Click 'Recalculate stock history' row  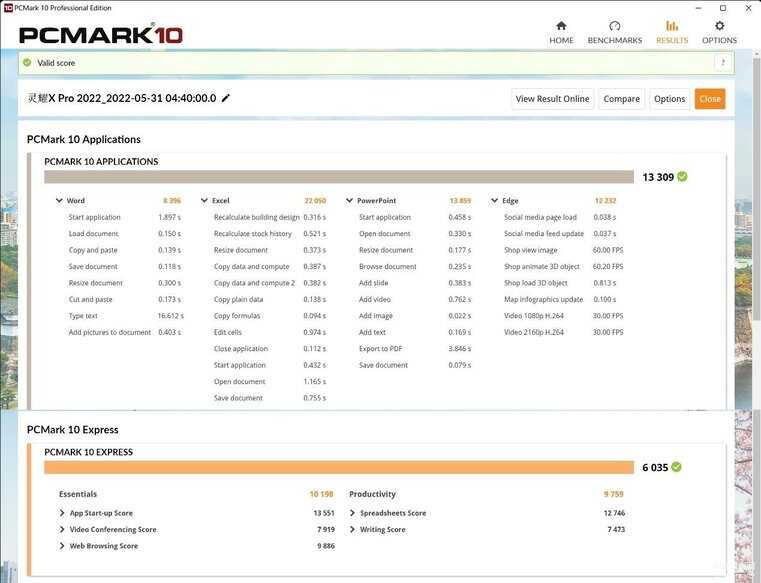(270, 234)
